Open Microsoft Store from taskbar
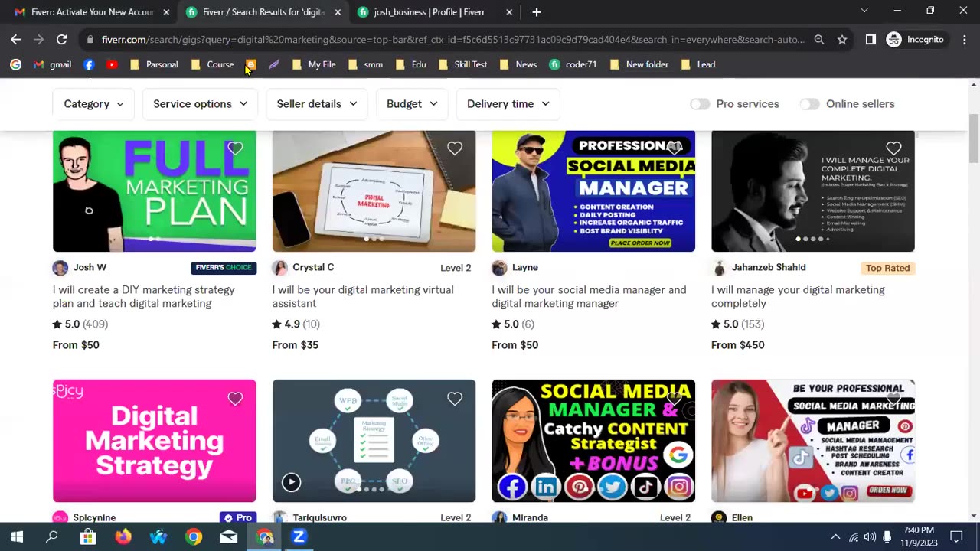Screen dimensions: 980x551 point(88,536)
